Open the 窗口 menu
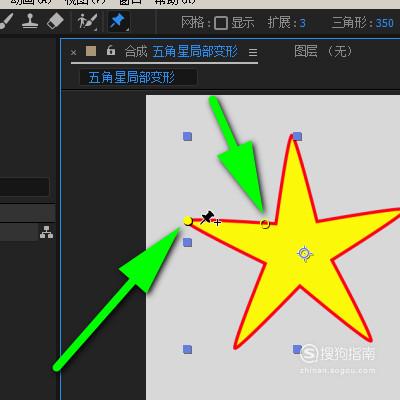The height and width of the screenshot is (400, 400). [130, 2]
